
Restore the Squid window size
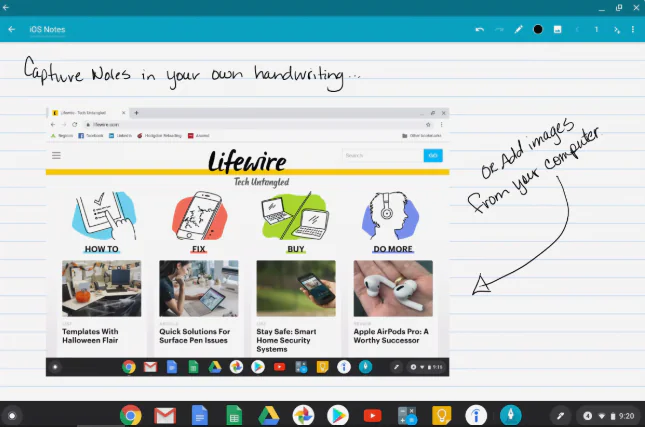click(619, 8)
